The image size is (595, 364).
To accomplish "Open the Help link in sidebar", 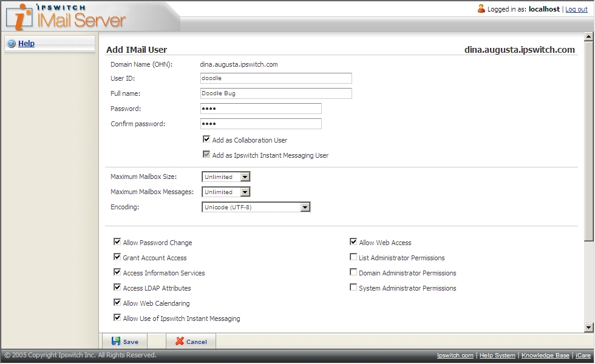I will pyautogui.click(x=26, y=44).
